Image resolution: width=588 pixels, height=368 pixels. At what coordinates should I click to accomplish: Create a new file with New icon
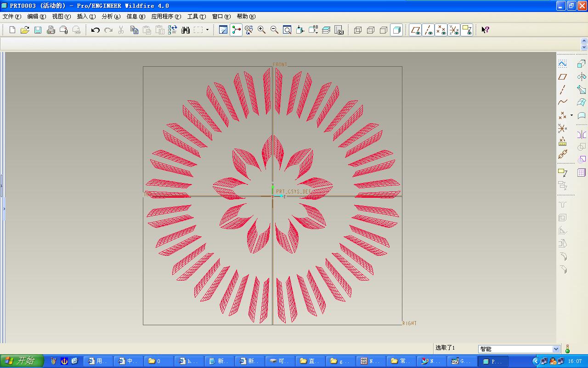(x=12, y=30)
